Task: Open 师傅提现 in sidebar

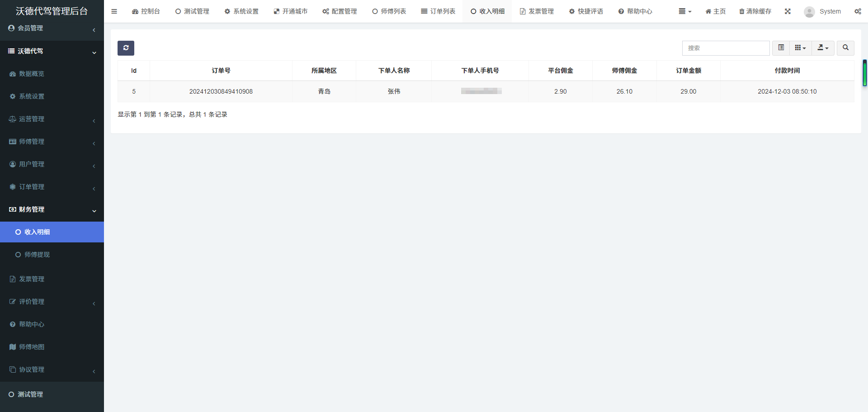Action: (52, 255)
